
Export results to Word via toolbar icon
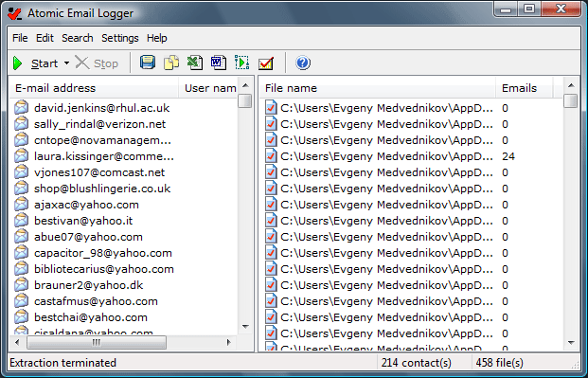click(x=218, y=63)
